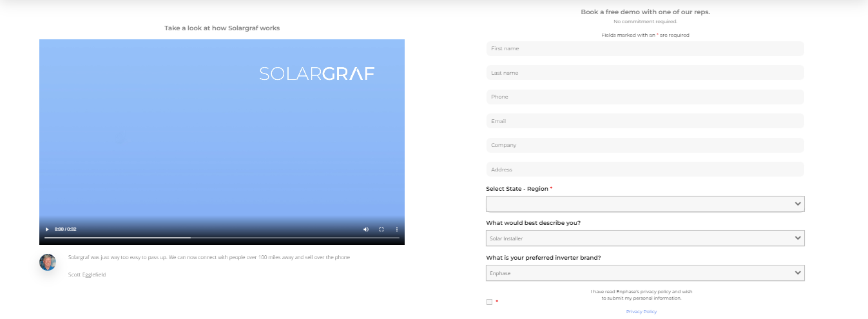Play the Solargraf demo video
This screenshot has width=868, height=319.
[47, 229]
